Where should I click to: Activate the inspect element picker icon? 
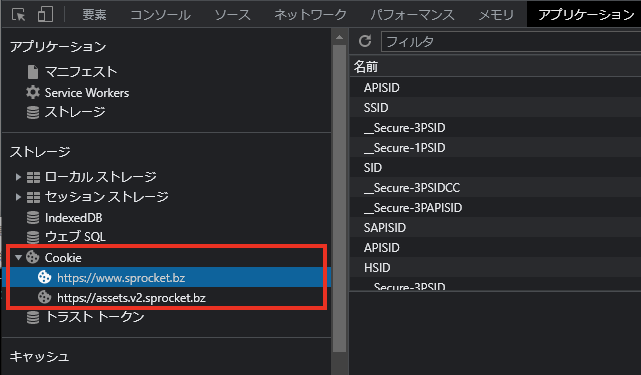pyautogui.click(x=18, y=15)
